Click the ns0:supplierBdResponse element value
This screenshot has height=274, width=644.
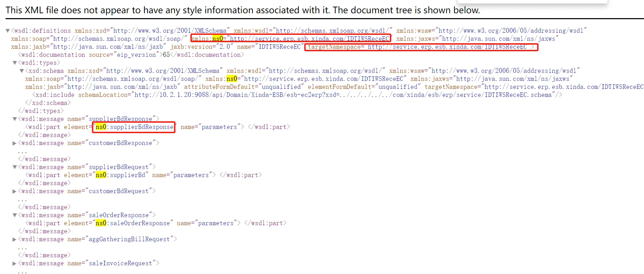pos(134,127)
